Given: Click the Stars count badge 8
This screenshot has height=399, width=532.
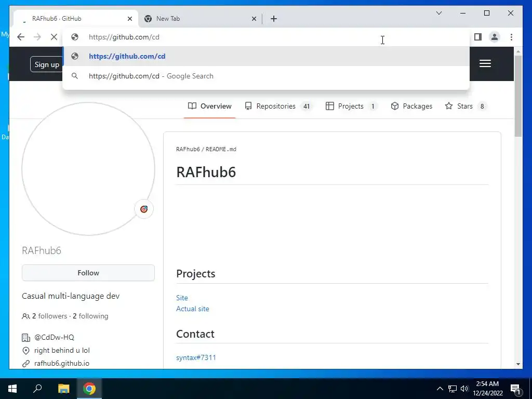Looking at the screenshot, I should [482, 107].
